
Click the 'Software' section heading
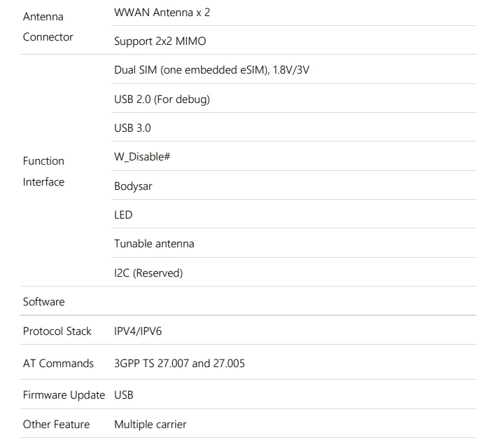[x=43, y=302]
